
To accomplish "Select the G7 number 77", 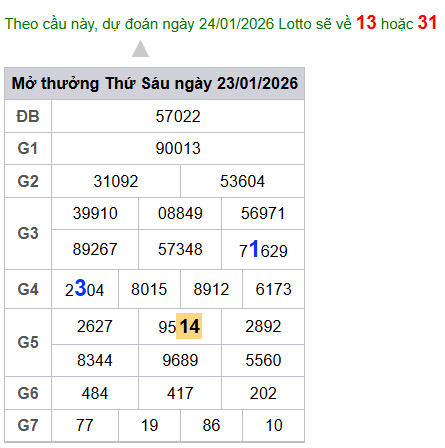I will click(85, 425).
